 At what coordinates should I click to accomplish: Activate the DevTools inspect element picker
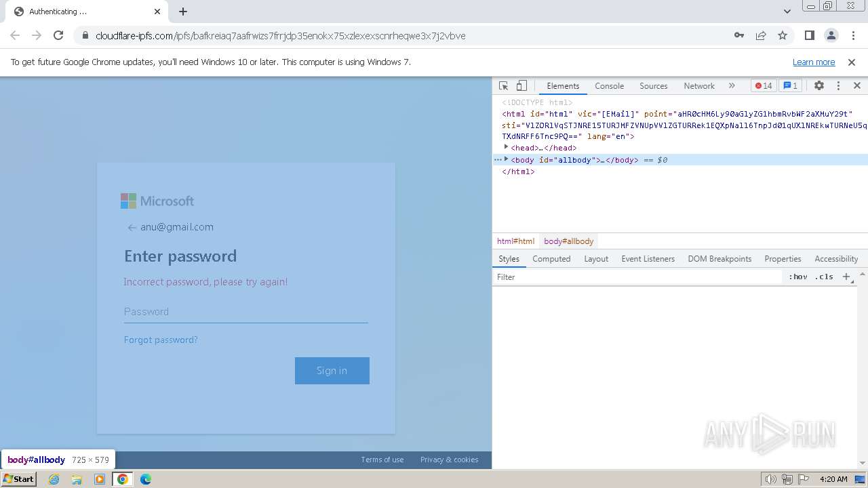pos(503,85)
